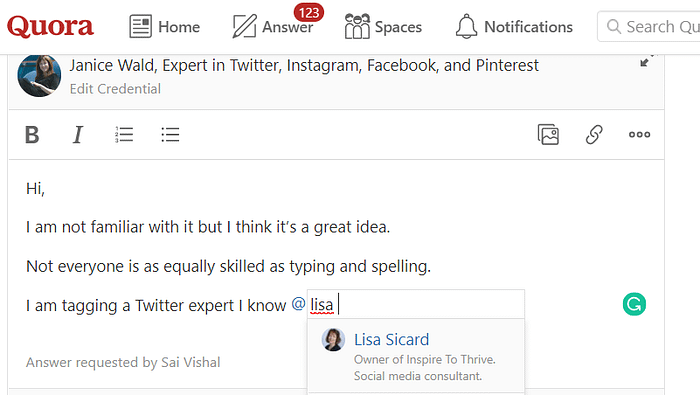Select Lisa Sicard from the mention suggestions
Image resolution: width=700 pixels, height=395 pixels.
click(x=416, y=356)
